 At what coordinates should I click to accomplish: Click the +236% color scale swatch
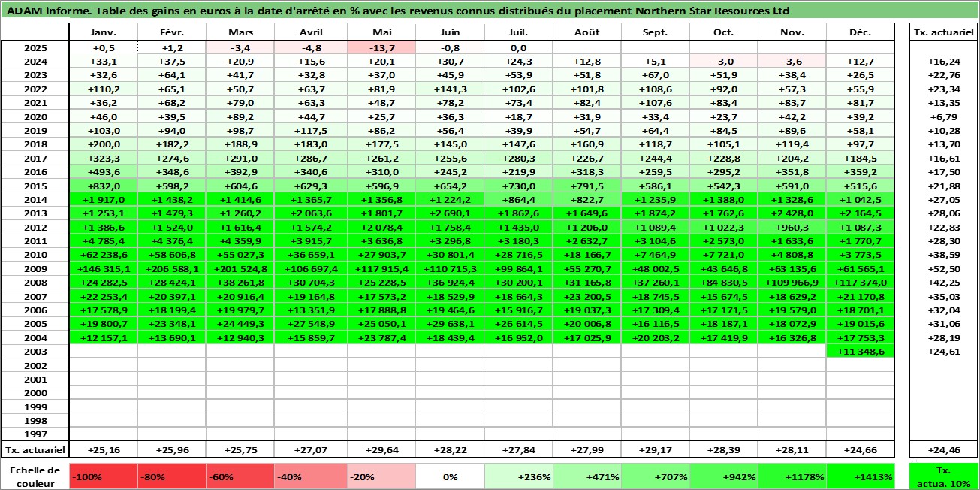[518, 476]
